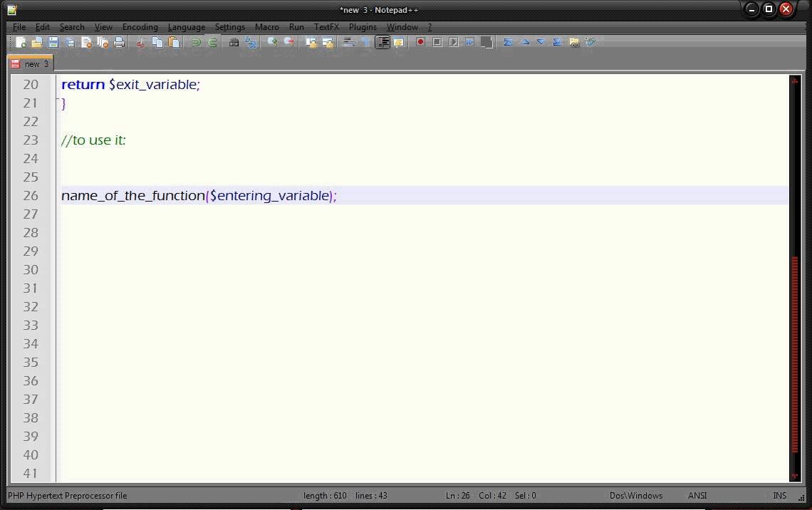
Task: Click the ANSI encoding in status bar
Action: (x=697, y=496)
